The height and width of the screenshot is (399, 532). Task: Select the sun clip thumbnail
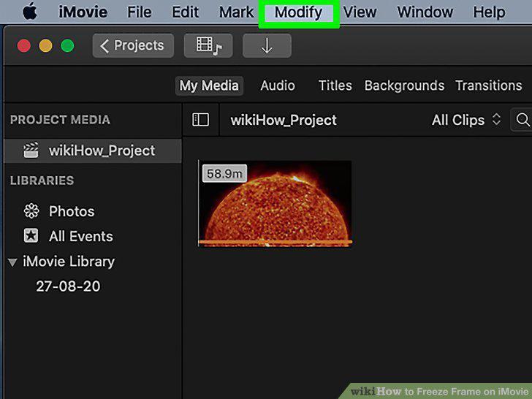tap(275, 204)
